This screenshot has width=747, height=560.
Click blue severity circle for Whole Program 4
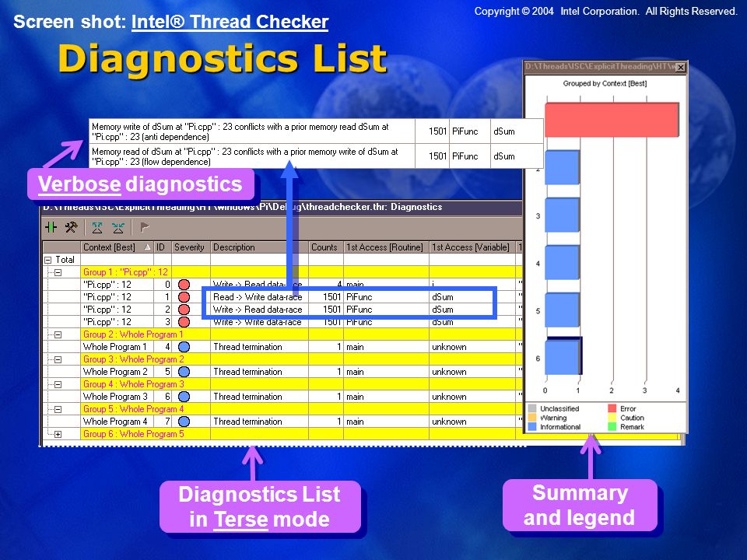pos(184,422)
